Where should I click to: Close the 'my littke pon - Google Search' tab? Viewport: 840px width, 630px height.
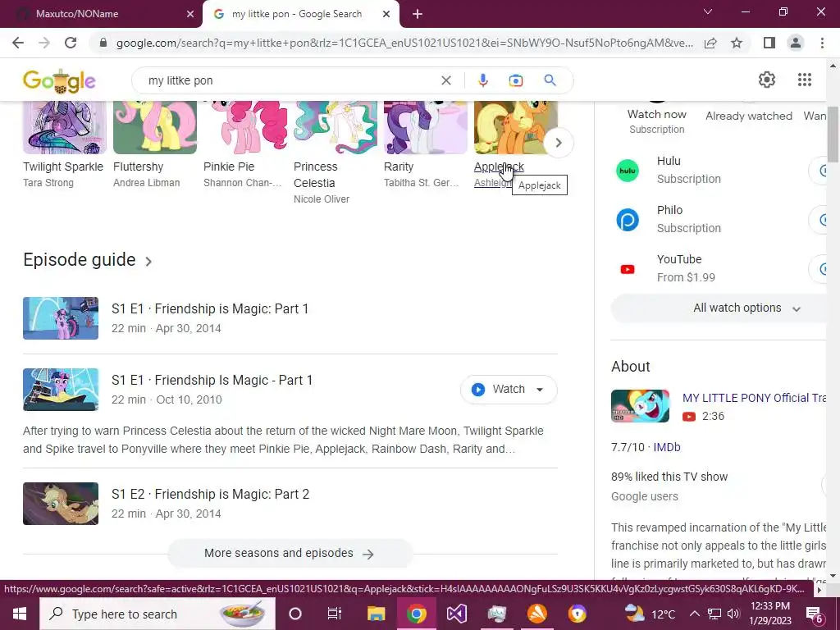[386, 14]
